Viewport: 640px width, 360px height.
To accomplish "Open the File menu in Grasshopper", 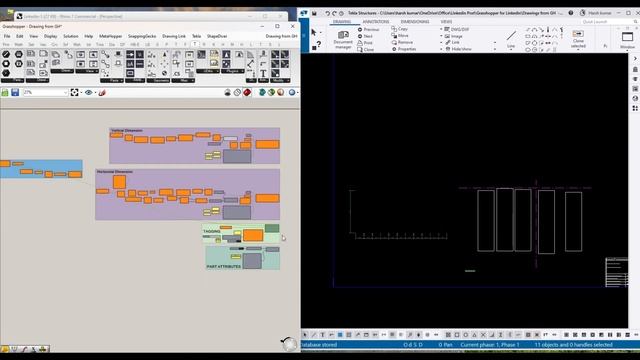I will click(x=7, y=36).
